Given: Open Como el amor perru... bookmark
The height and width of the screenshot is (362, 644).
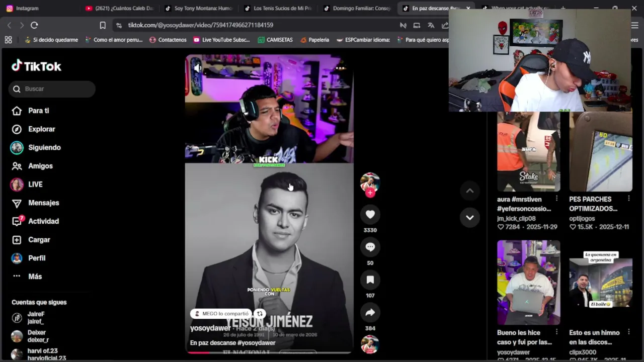Looking at the screenshot, I should (x=114, y=40).
